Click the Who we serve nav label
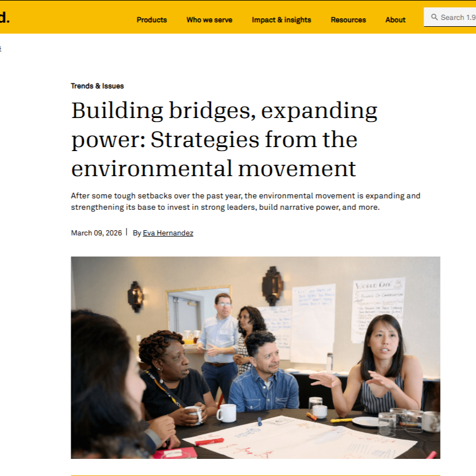 [209, 20]
